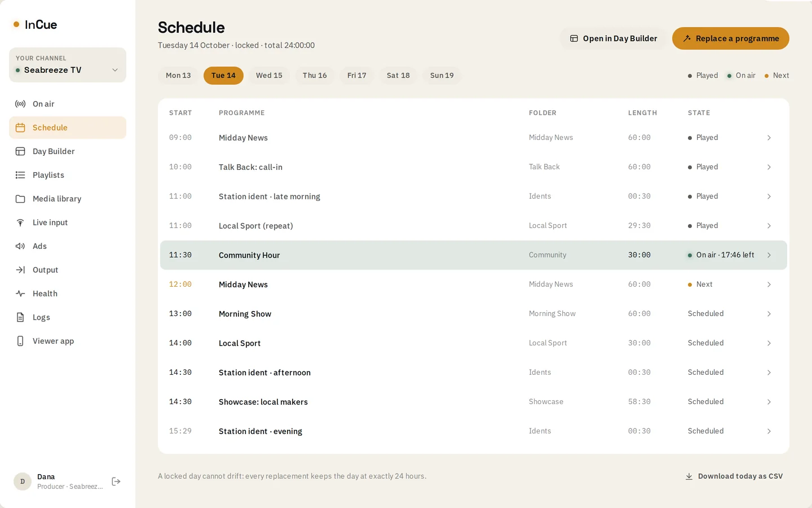Click Station ident · afternoon programme name

click(x=264, y=373)
